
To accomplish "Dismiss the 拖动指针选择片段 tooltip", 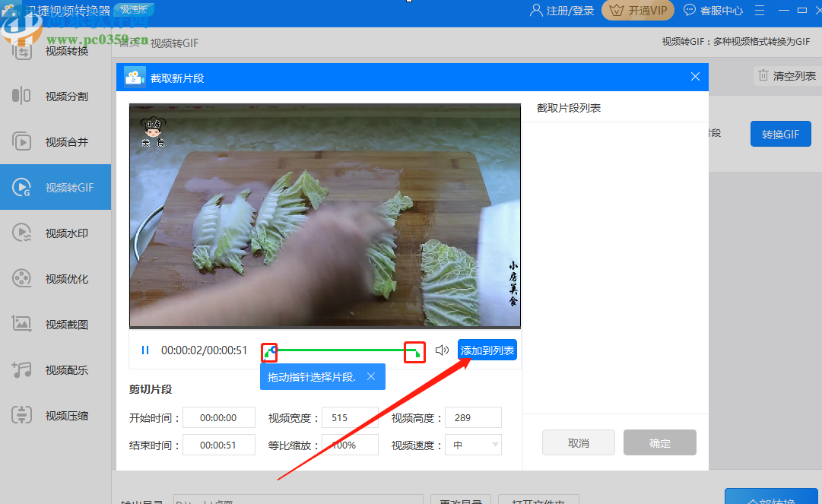I will pos(371,376).
